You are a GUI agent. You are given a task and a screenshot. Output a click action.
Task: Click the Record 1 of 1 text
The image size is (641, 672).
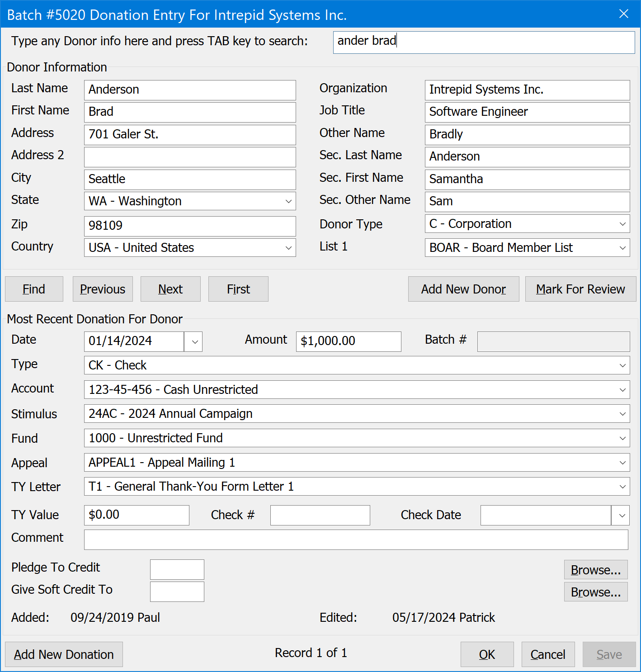[311, 653]
